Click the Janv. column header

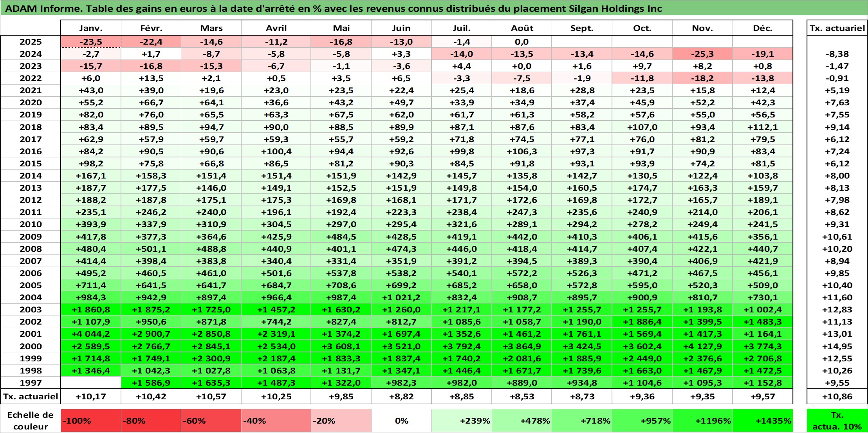point(91,28)
